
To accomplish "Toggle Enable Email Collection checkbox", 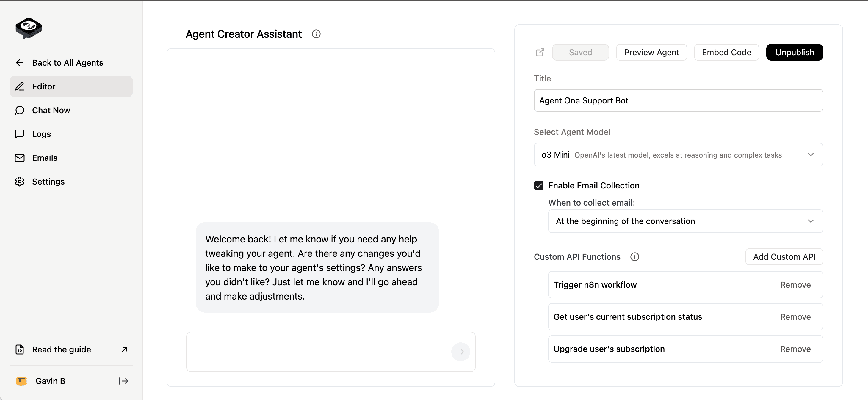I will (539, 185).
